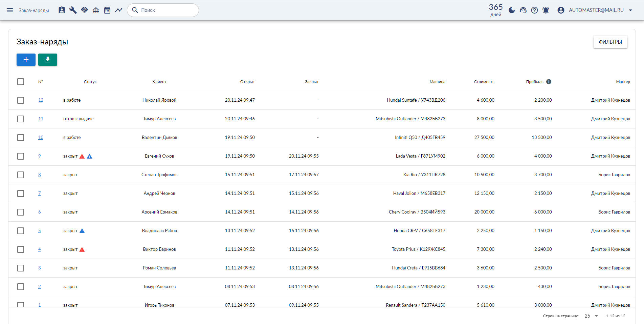Click the help question mark icon
The height and width of the screenshot is (324, 644).
coord(534,10)
